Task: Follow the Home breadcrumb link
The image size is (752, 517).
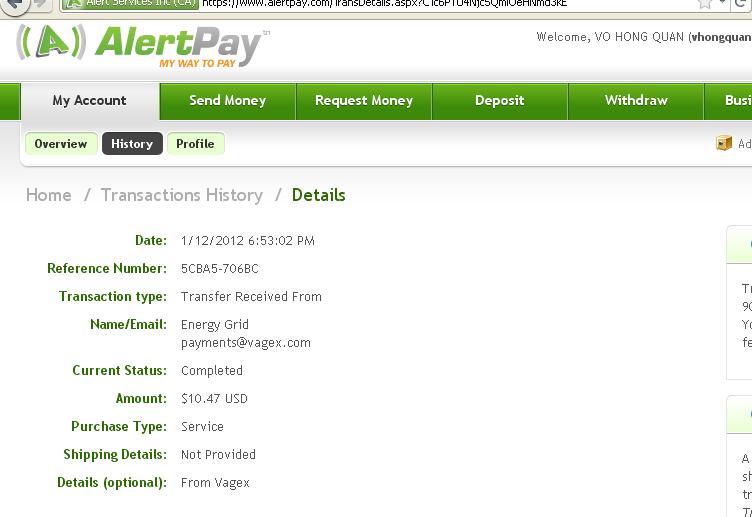Action: tap(48, 195)
